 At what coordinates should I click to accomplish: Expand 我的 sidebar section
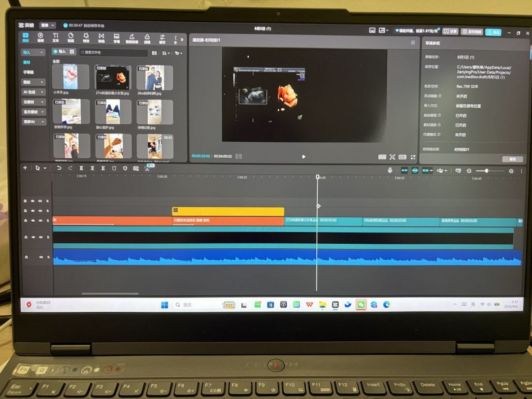pos(33,82)
